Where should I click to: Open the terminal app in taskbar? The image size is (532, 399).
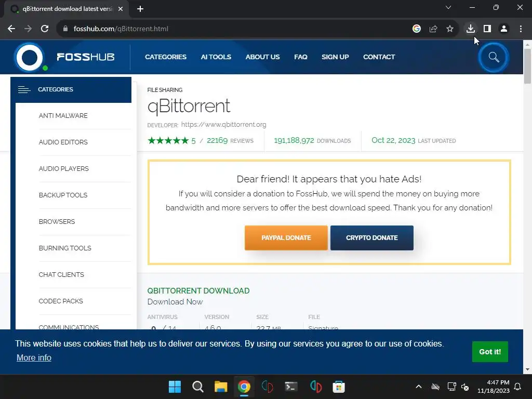point(291,387)
